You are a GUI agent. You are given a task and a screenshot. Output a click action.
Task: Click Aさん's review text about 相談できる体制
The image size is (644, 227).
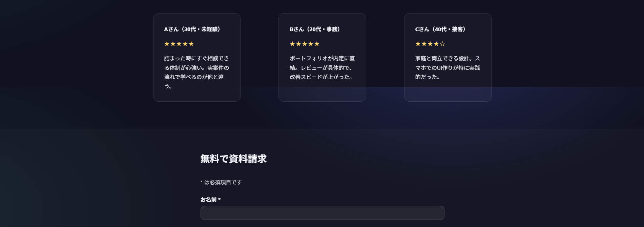click(x=196, y=72)
